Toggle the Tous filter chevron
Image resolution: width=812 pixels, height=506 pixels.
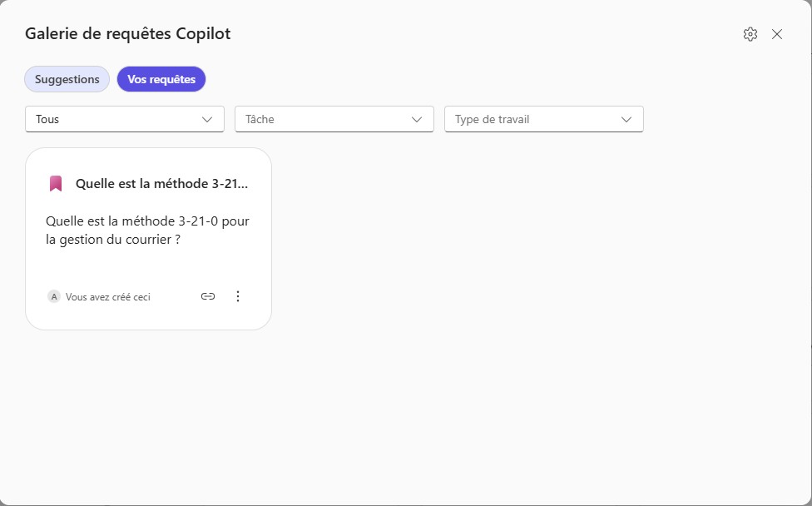tap(207, 119)
